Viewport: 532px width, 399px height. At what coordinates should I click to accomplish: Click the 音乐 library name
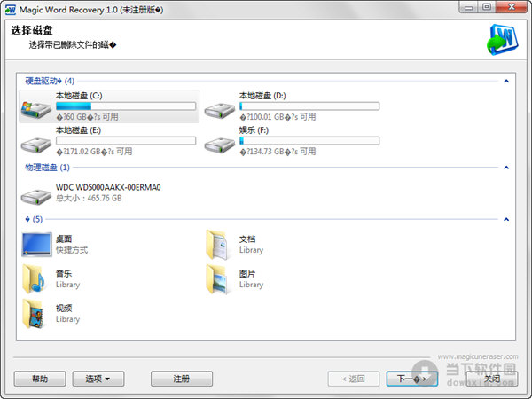coord(64,274)
